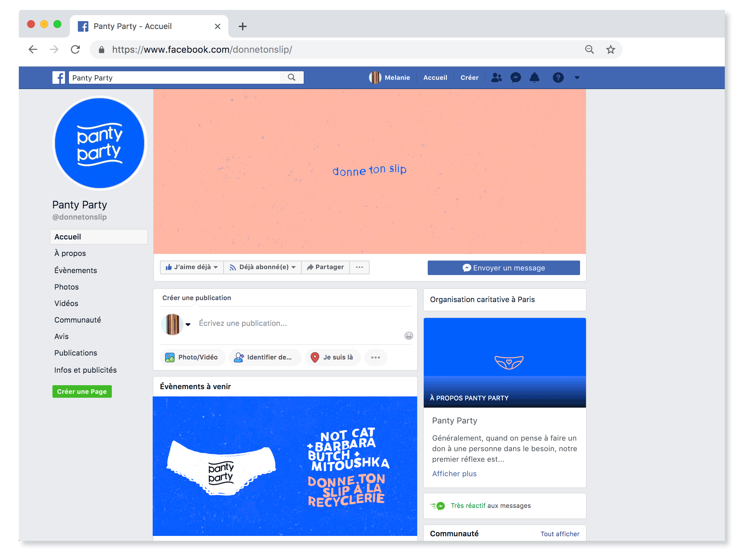The image size is (740, 560).
Task: Open the three-dot menu next to Partager
Action: coord(359,267)
